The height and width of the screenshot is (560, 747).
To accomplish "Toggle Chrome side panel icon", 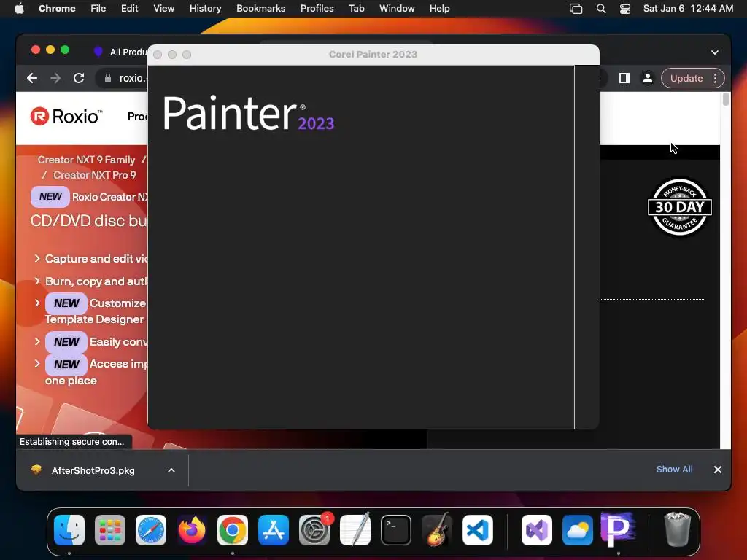I will click(624, 78).
